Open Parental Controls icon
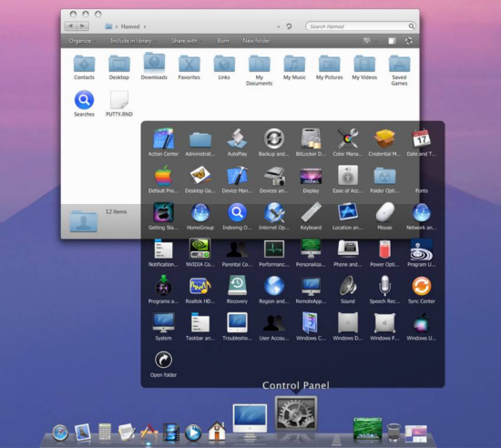 point(237,249)
